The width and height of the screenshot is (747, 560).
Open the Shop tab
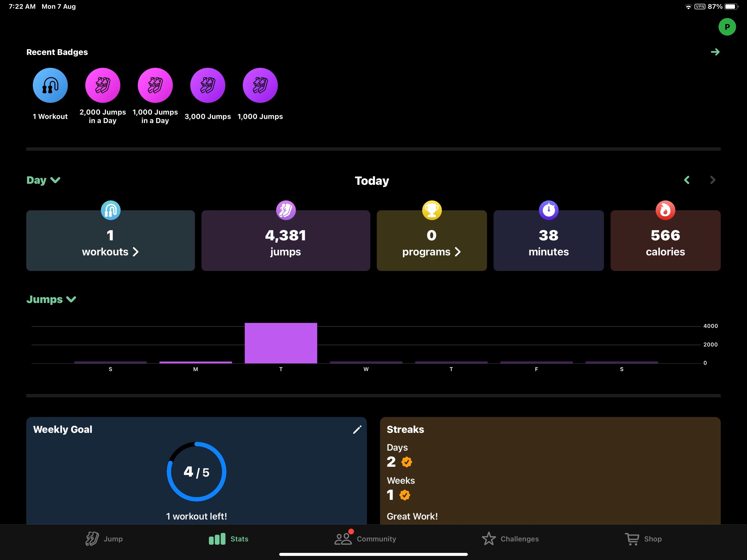[643, 539]
